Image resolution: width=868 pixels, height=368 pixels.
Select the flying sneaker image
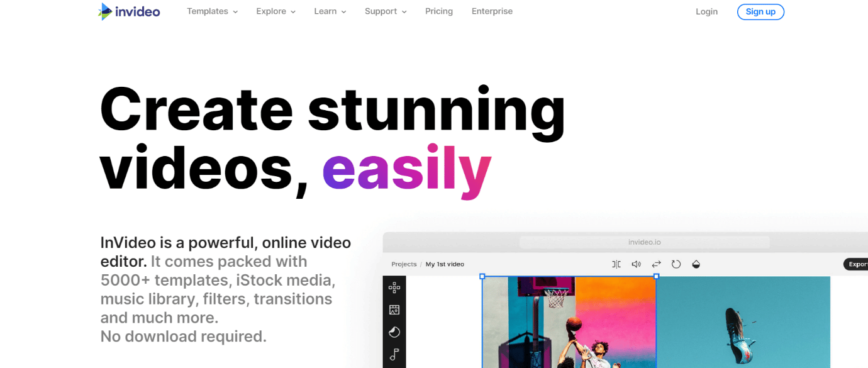(743, 322)
